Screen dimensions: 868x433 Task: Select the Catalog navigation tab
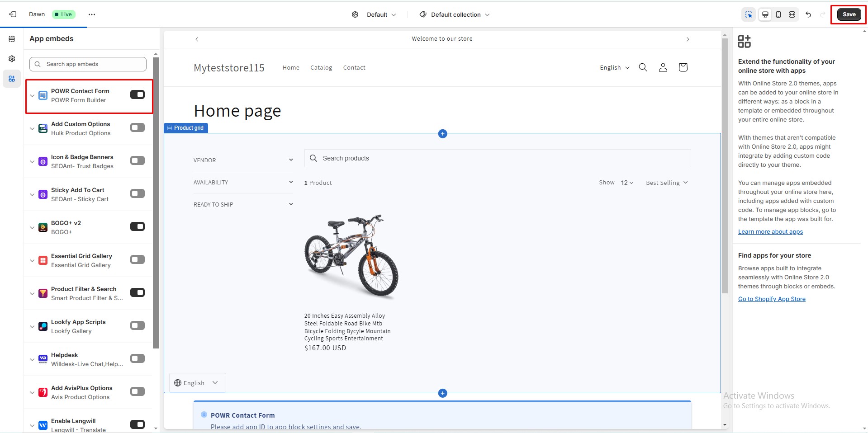point(321,67)
